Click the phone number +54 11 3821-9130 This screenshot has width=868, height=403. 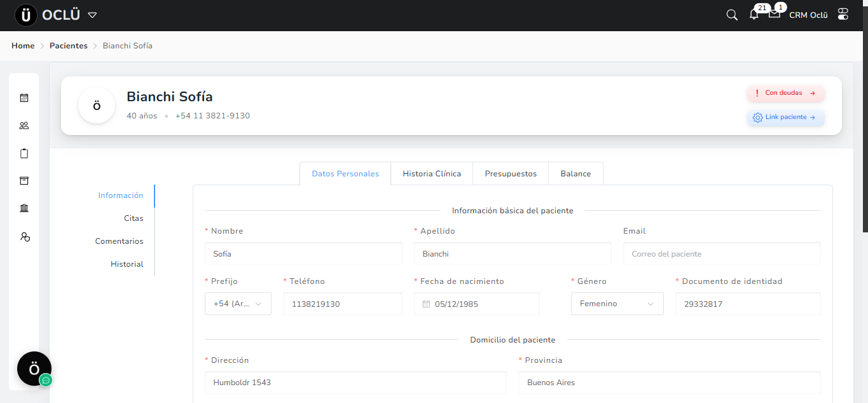point(212,116)
